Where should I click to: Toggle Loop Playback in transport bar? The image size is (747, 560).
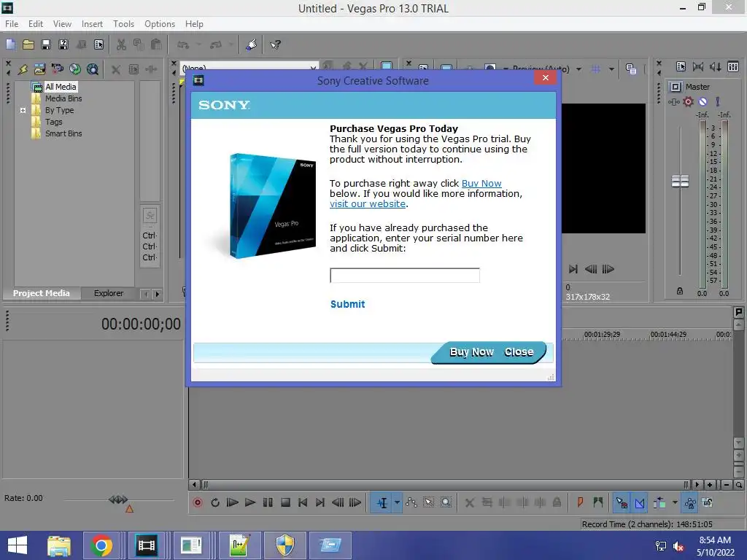215,502
